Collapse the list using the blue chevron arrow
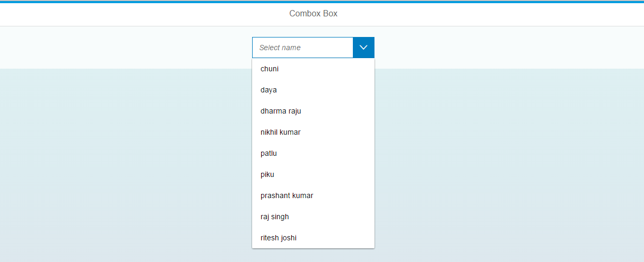Screen dimensions: 644x262 click(x=363, y=48)
